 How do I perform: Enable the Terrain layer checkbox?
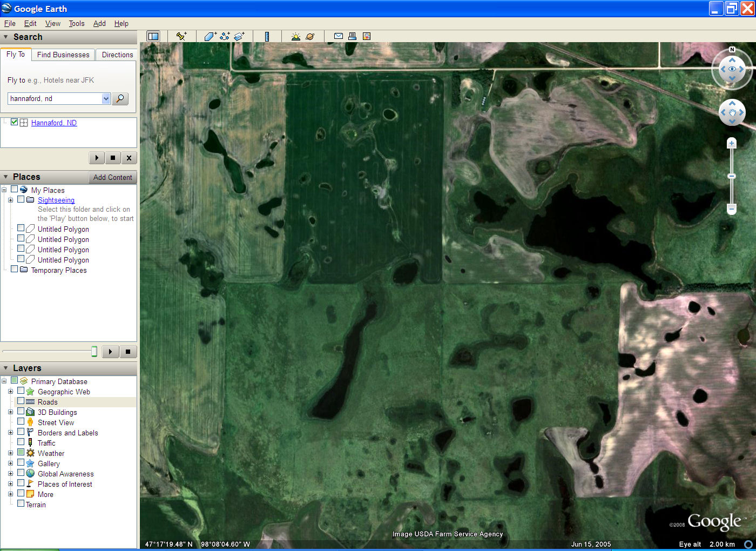tap(21, 504)
